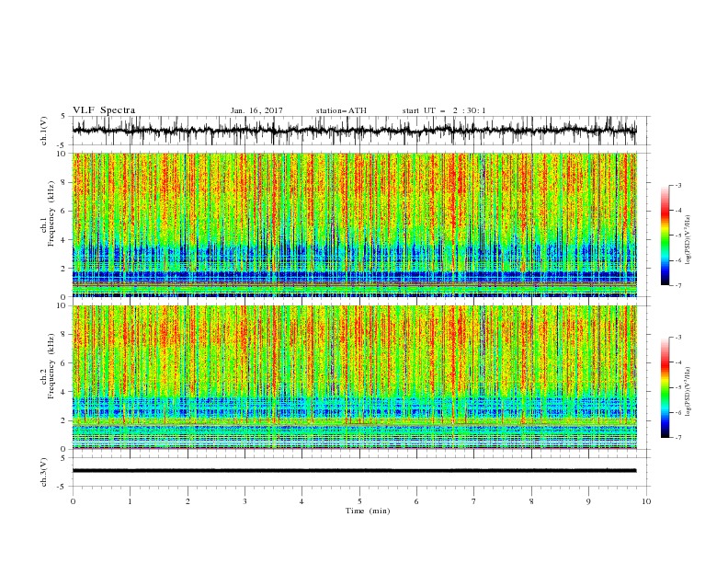The height and width of the screenshot is (563, 728).
Task: Click the lower color bar's log(PSD) label
Action: pyautogui.click(x=688, y=392)
